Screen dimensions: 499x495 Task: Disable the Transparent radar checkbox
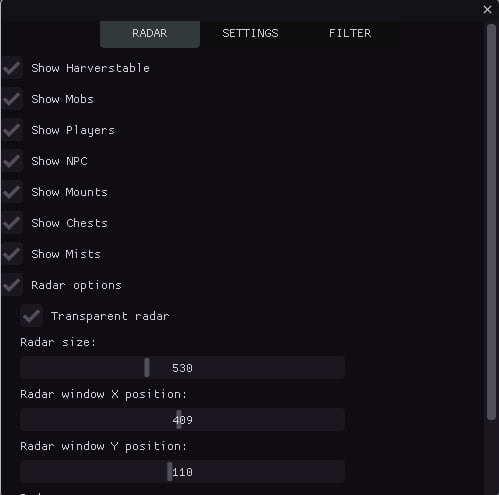point(31,316)
